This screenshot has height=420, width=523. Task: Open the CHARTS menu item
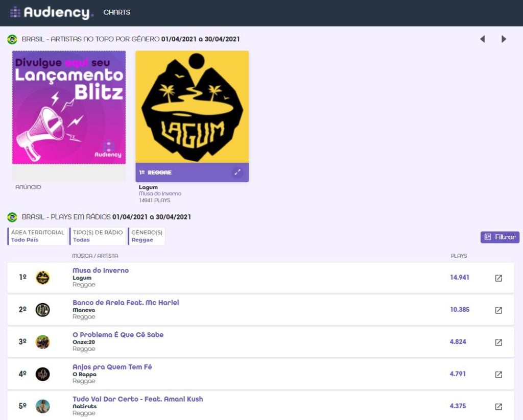pos(117,12)
